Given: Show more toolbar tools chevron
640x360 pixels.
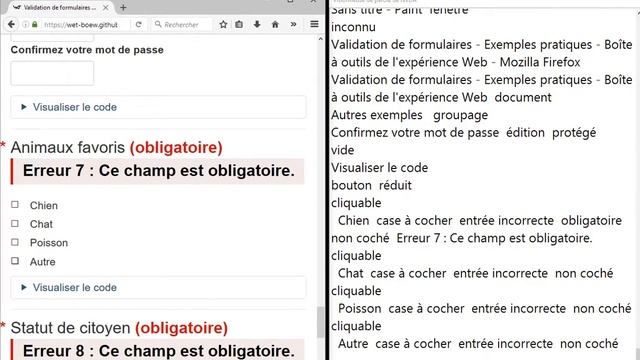Looking at the screenshot, I should point(293,24).
